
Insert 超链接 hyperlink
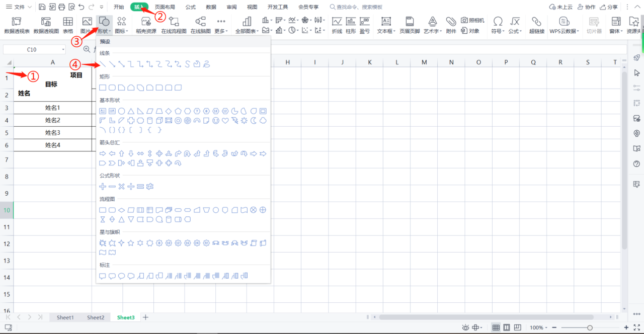(x=536, y=25)
